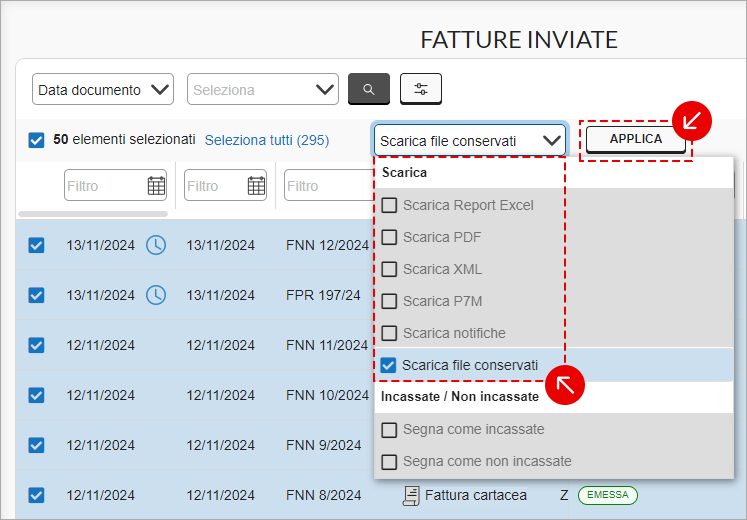Tick the Scarica Report Excel checkbox
This screenshot has width=747, height=520.
[389, 205]
